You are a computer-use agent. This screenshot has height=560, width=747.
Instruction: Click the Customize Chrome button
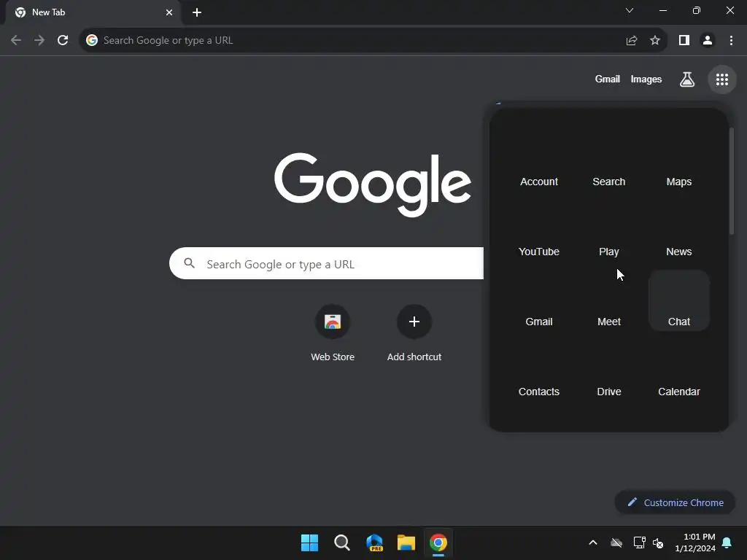coord(675,502)
